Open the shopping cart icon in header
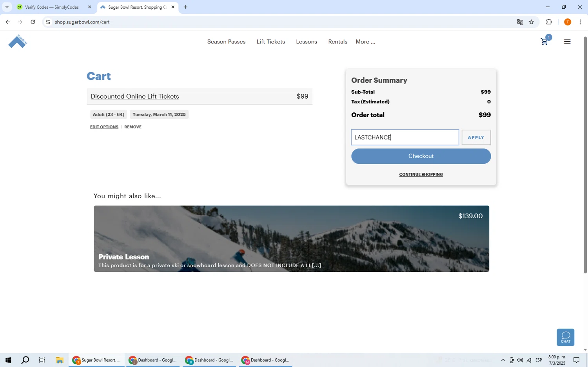Viewport: 588px width, 367px height. (545, 41)
